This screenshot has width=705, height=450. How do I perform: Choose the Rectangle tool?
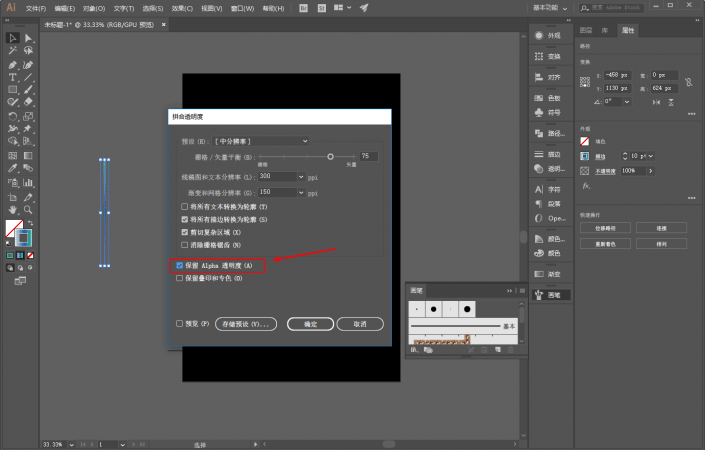click(13, 89)
